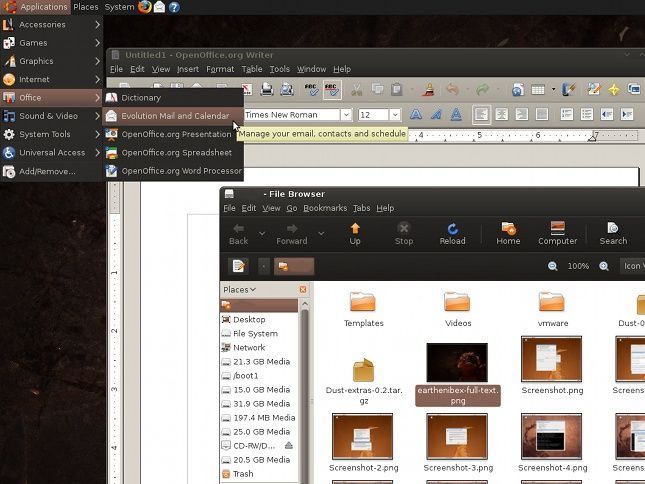
Task: Select the Format Paintbrush in Writer
Action: [x=429, y=89]
